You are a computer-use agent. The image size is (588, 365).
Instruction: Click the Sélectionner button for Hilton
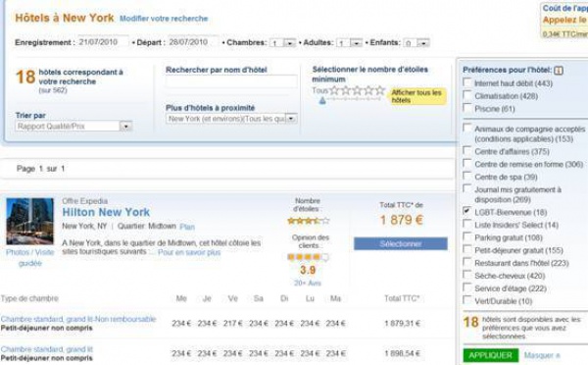click(x=401, y=243)
